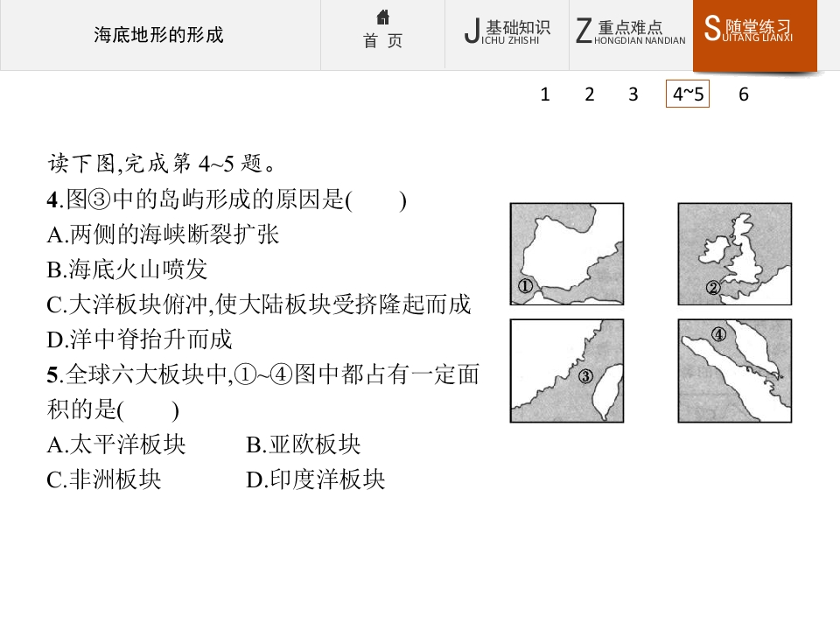840x630 pixels.
Task: Switch to the 重点难点 tab
Action: pyautogui.click(x=630, y=33)
